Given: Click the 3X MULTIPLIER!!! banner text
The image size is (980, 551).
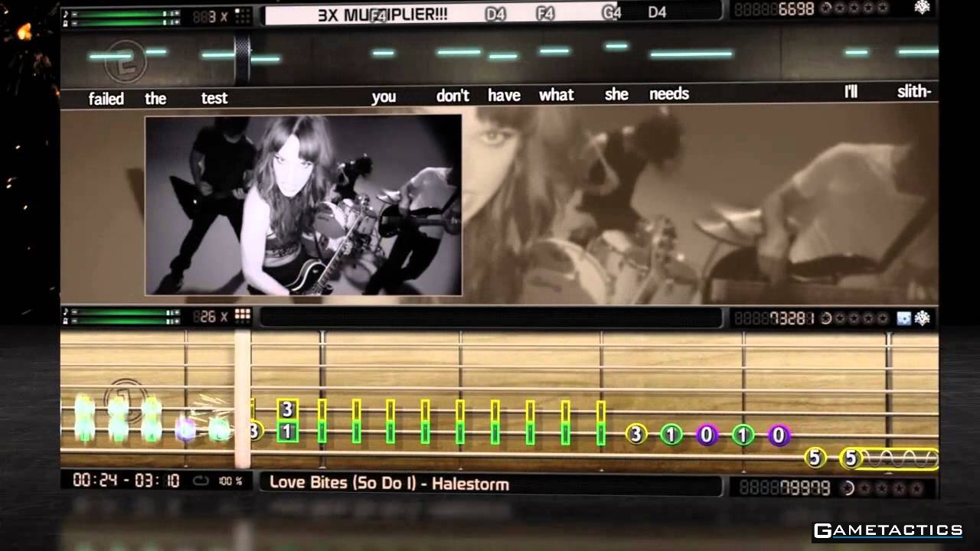Looking at the screenshot, I should pyautogui.click(x=383, y=14).
